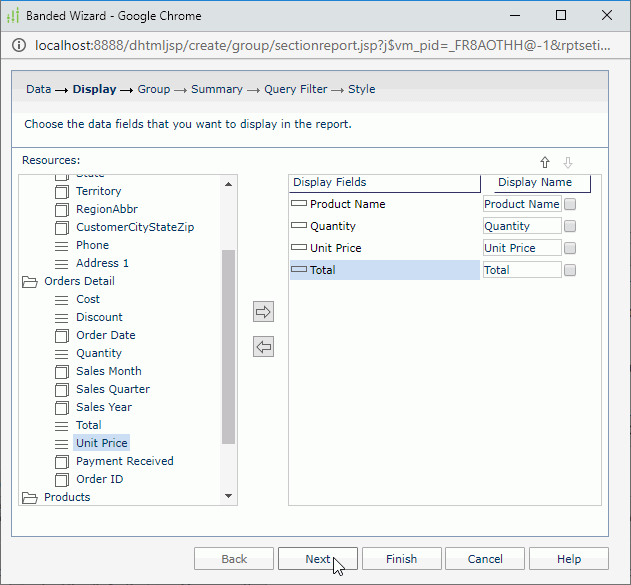Select the Display wizard step
The width and height of the screenshot is (631, 585).
click(95, 89)
